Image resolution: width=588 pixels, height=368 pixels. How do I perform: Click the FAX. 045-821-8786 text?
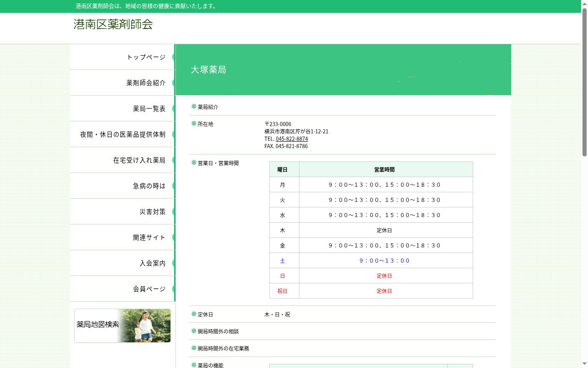pyautogui.click(x=286, y=146)
